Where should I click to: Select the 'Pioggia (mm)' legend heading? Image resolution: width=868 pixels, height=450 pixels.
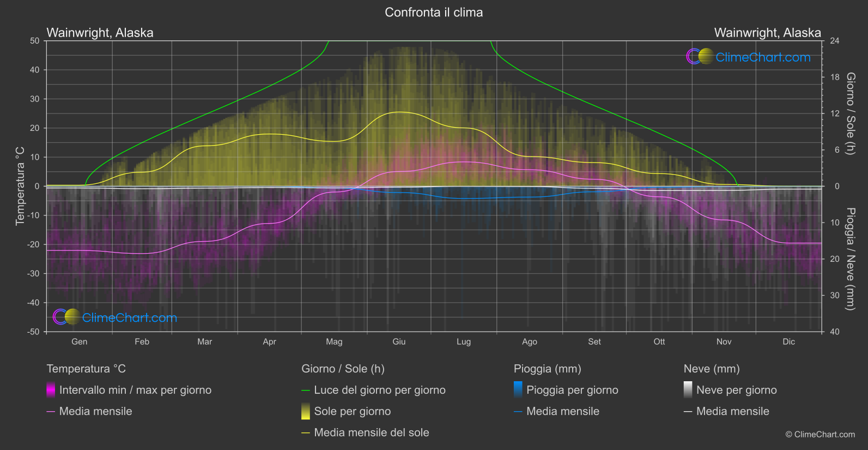click(548, 369)
